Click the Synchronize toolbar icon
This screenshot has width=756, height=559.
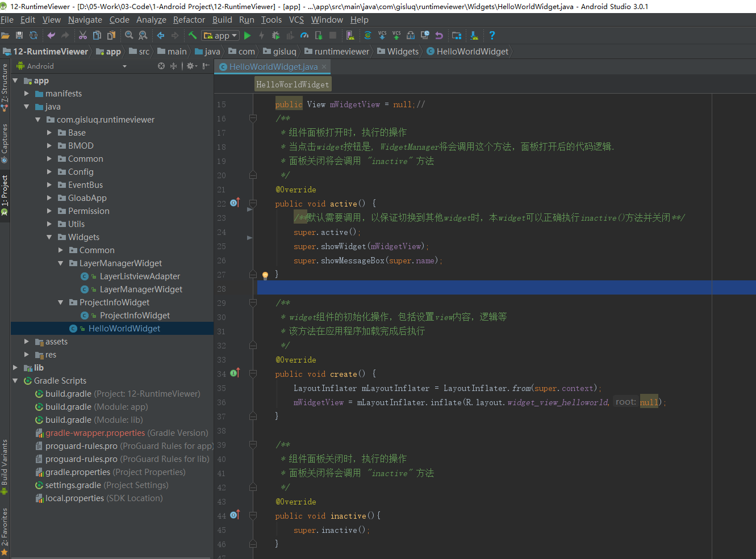click(x=34, y=35)
